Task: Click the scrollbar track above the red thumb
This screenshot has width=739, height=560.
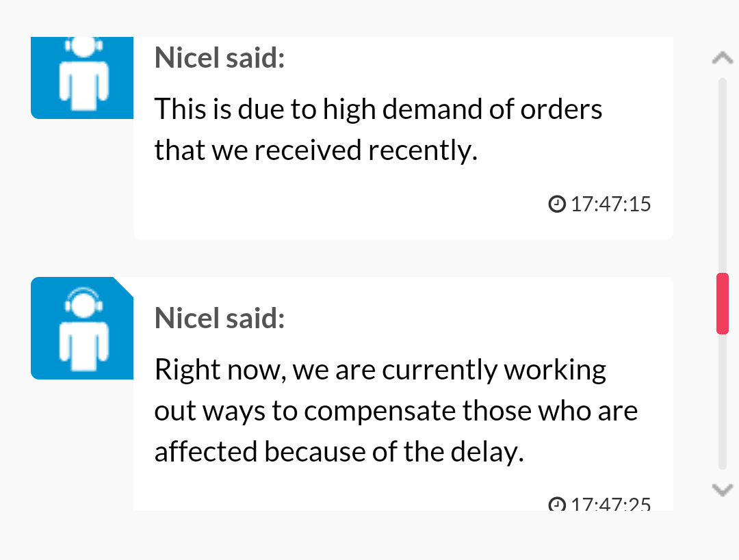Action: tap(723, 175)
